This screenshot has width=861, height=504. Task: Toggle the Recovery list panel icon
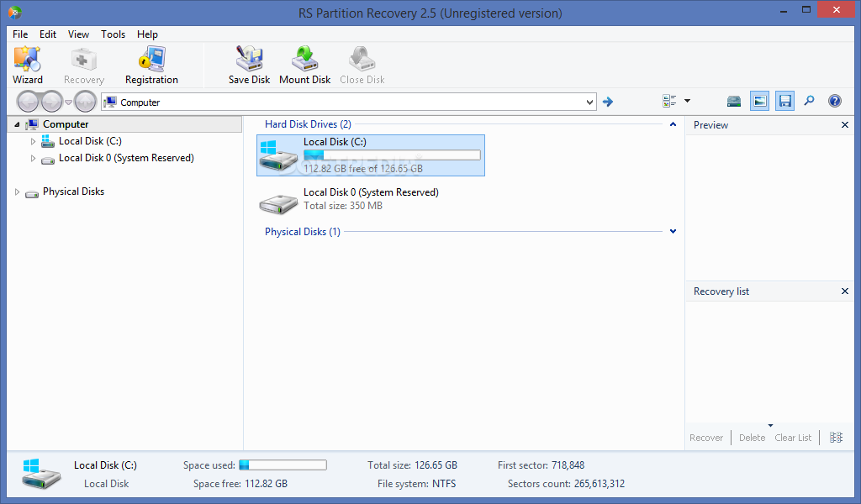click(x=784, y=101)
